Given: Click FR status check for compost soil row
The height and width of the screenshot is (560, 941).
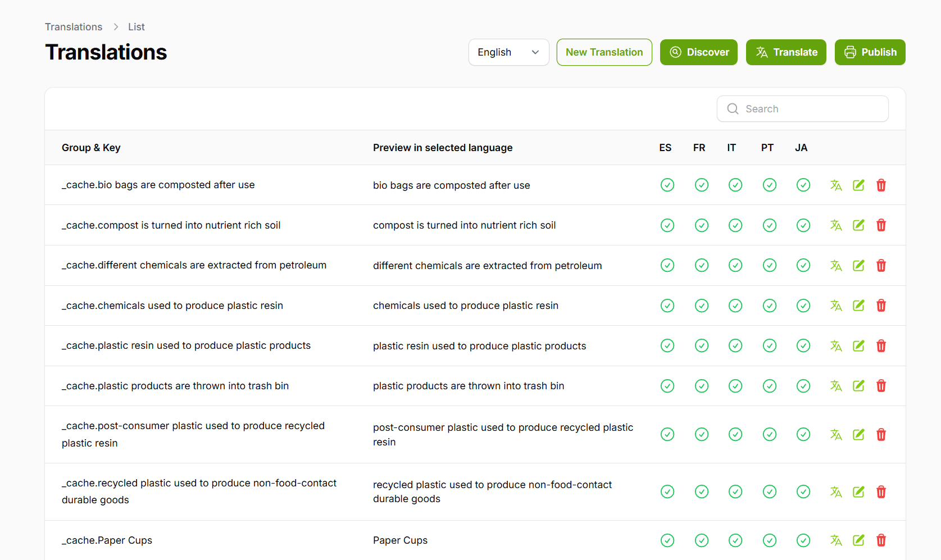Looking at the screenshot, I should pyautogui.click(x=702, y=225).
